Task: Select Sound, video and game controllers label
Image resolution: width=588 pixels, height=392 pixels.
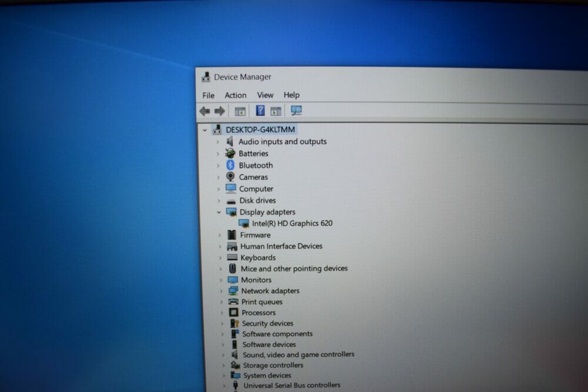Action: click(298, 354)
